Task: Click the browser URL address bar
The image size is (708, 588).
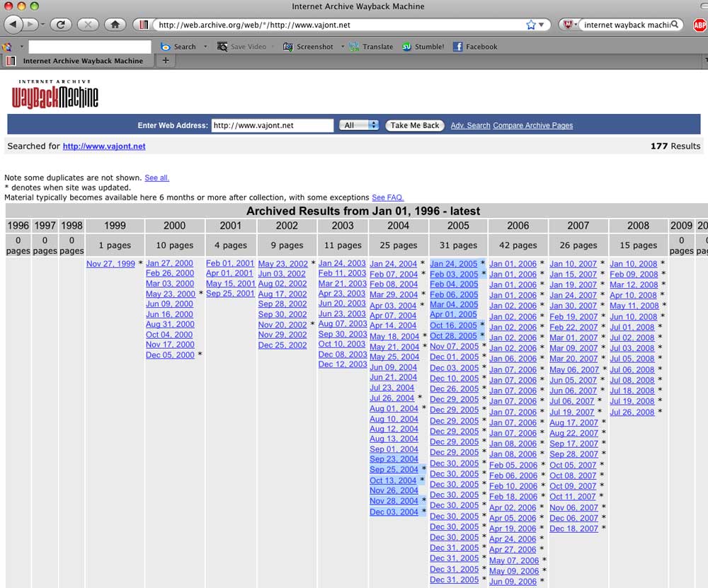Action: point(341,25)
